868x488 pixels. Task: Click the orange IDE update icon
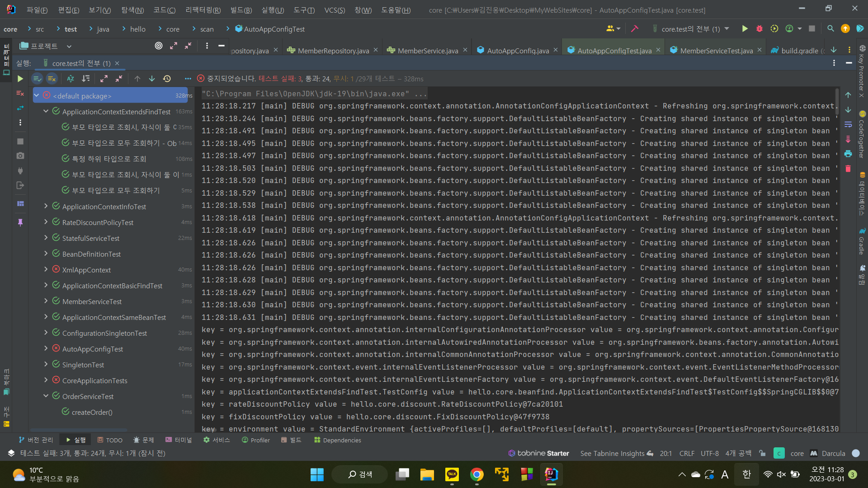tap(845, 29)
